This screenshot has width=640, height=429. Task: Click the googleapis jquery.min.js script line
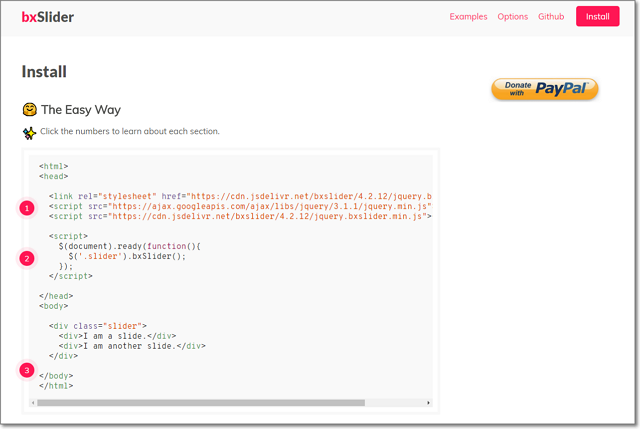click(x=240, y=206)
